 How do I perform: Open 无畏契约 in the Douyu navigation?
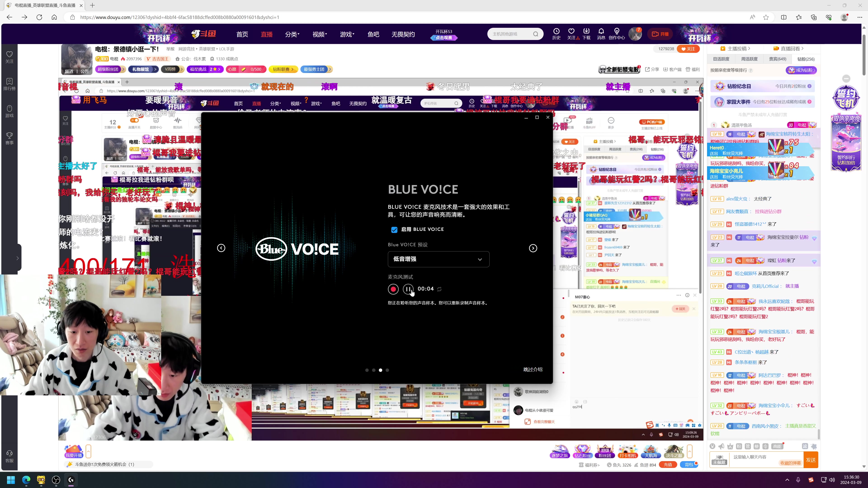point(403,34)
